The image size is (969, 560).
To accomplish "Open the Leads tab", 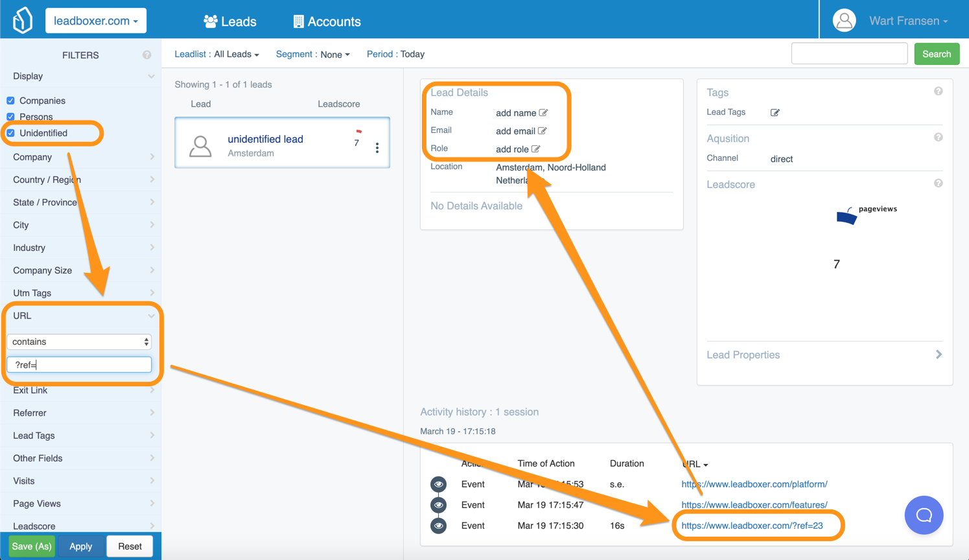I will 230,21.
